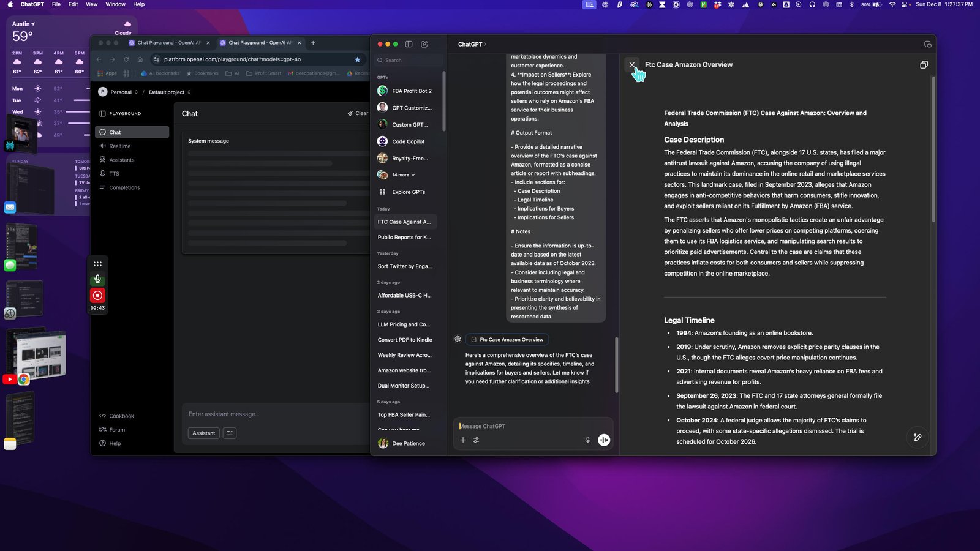This screenshot has width=980, height=551.
Task: Bookmark page with star icon in browser
Action: tap(358, 59)
